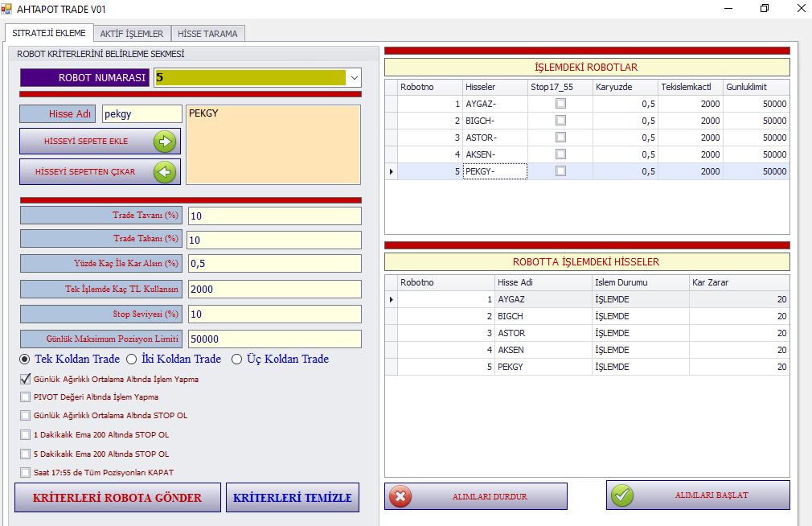Click row selector arrow beside AYGAZ lower row

(391, 299)
